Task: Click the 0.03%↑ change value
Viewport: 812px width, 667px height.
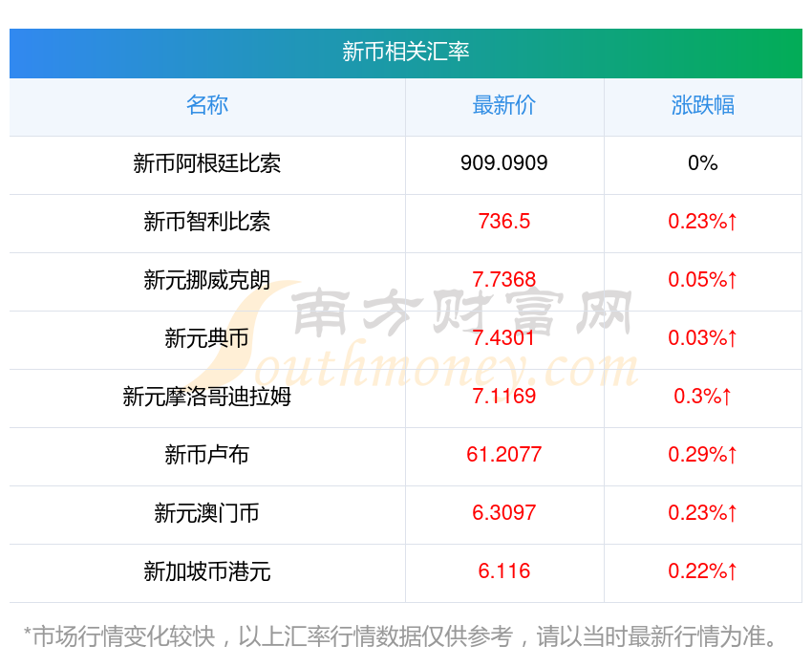Action: pyautogui.click(x=703, y=338)
